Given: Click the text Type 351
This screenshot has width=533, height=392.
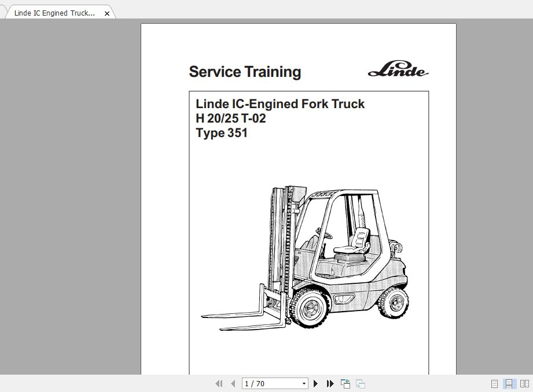Looking at the screenshot, I should point(222,133).
